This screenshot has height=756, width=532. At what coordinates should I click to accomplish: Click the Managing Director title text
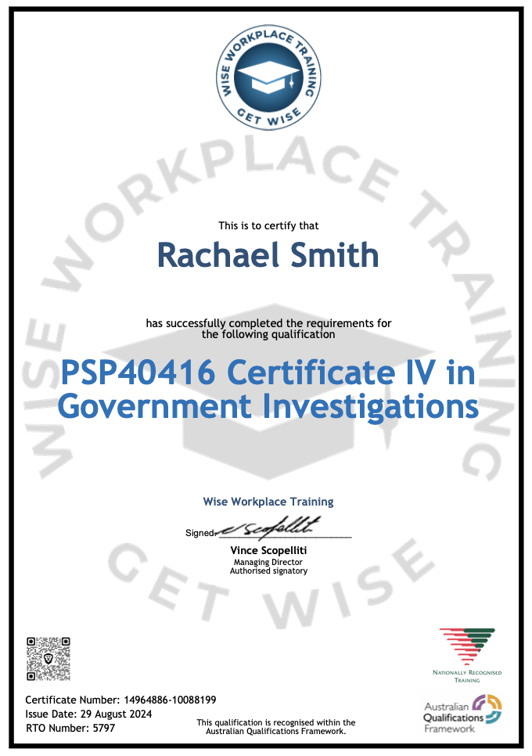pyautogui.click(x=268, y=562)
